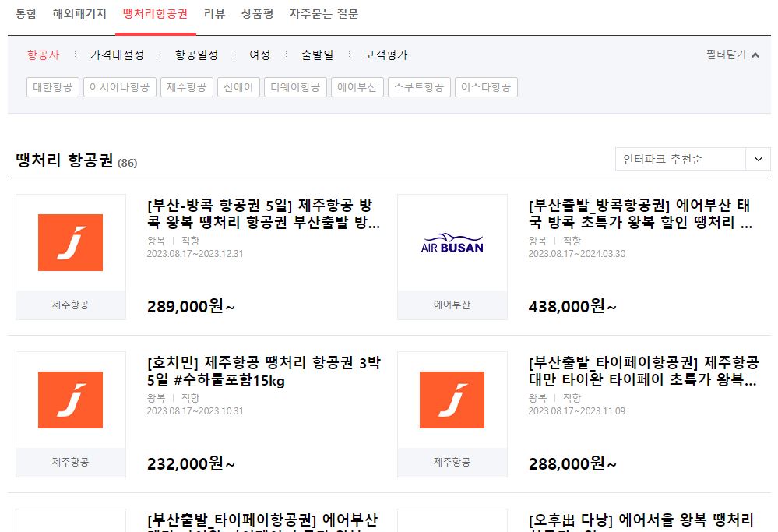Click date range 2023.08.17~2023.10.31
This screenshot has height=532, width=778.
coord(195,411)
